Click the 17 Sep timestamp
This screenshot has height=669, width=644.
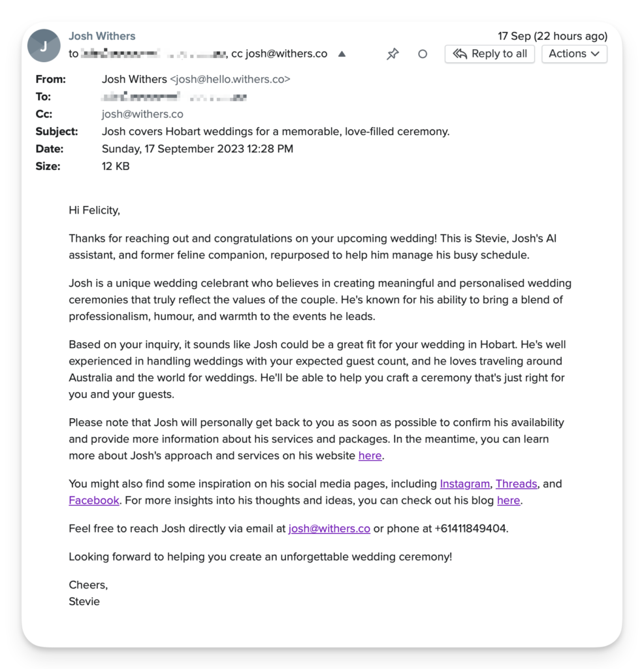coord(552,36)
